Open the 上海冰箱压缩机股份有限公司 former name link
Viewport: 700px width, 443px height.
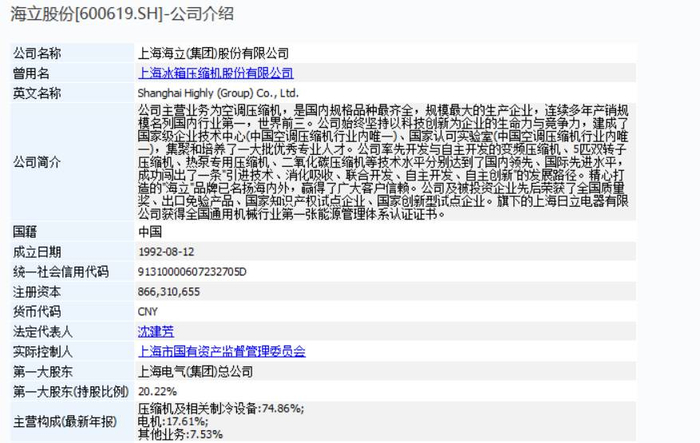click(x=216, y=73)
